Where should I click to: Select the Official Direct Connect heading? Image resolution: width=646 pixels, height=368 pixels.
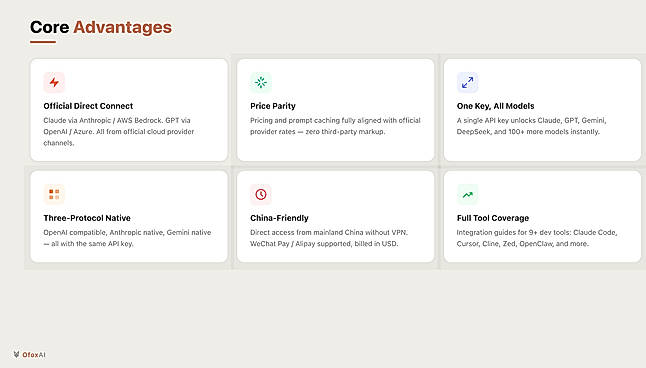coord(88,106)
